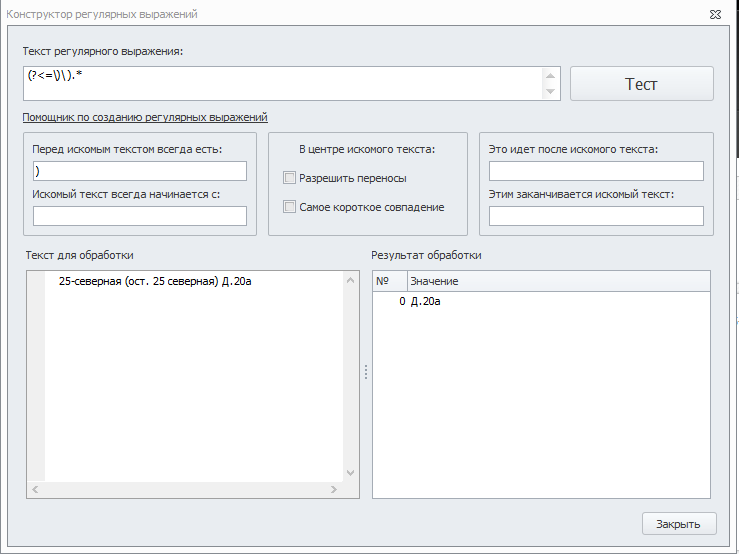This screenshot has height=554, width=739.
Task: Select result row value Д.20а
Action: 425,301
